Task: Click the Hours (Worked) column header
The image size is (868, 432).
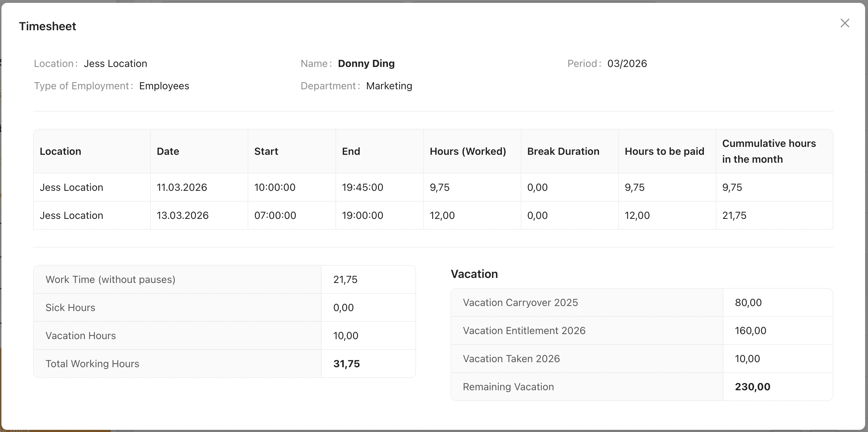Action: tap(467, 152)
